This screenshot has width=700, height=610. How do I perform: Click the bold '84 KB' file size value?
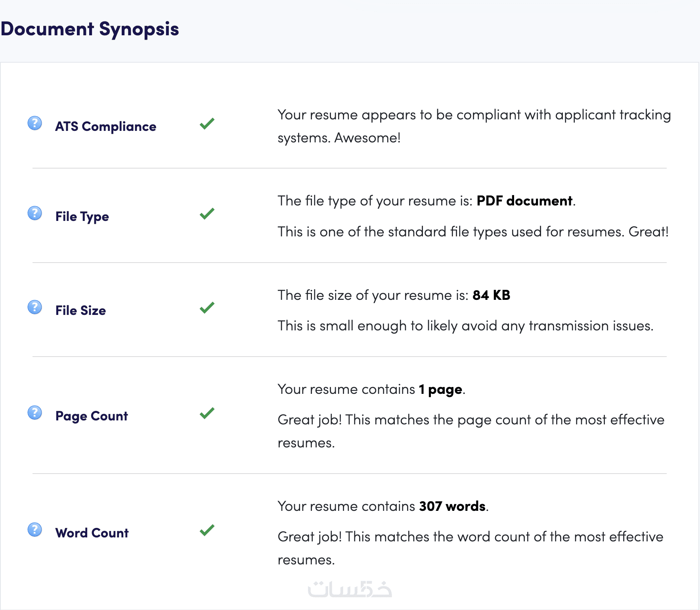click(491, 295)
